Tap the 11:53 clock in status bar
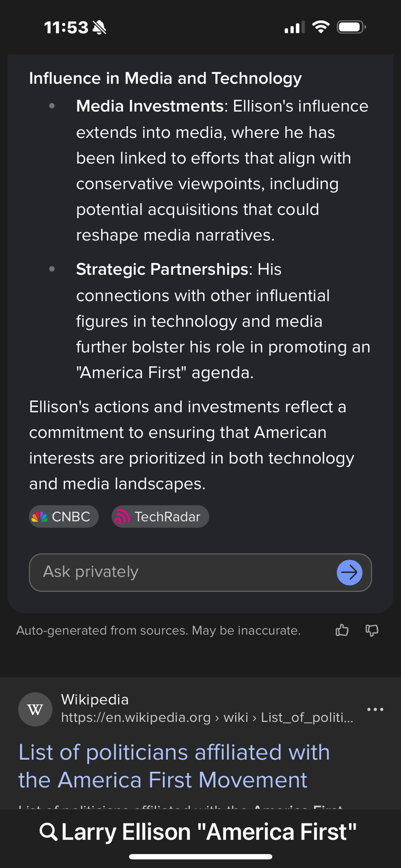The height and width of the screenshot is (868, 401). click(x=66, y=28)
